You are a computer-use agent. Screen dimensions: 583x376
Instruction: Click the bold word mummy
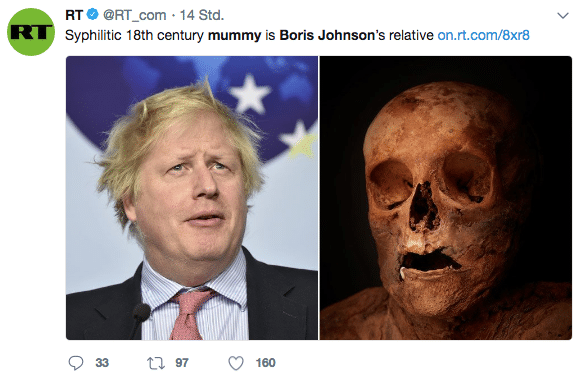235,35
